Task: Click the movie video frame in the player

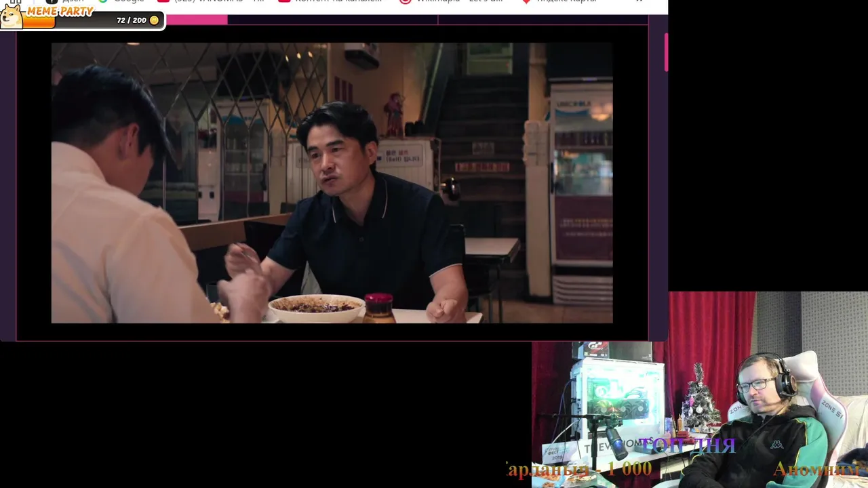Action: [332, 183]
